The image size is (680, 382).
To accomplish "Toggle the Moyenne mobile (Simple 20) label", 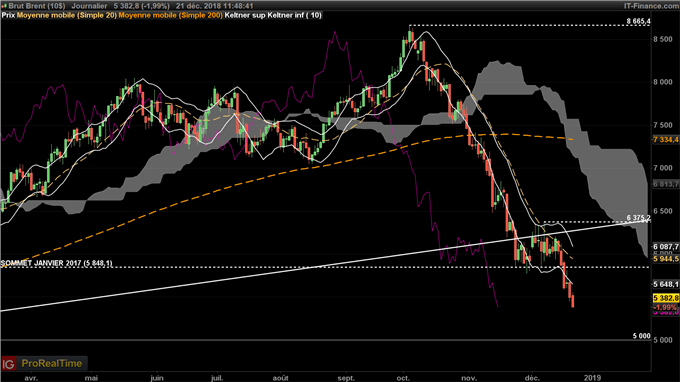I will pos(67,15).
